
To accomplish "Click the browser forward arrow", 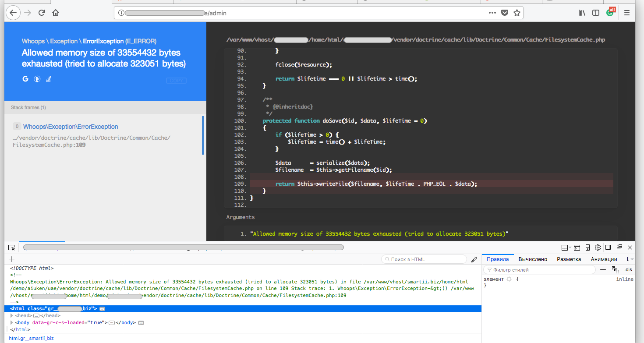I will coord(28,13).
